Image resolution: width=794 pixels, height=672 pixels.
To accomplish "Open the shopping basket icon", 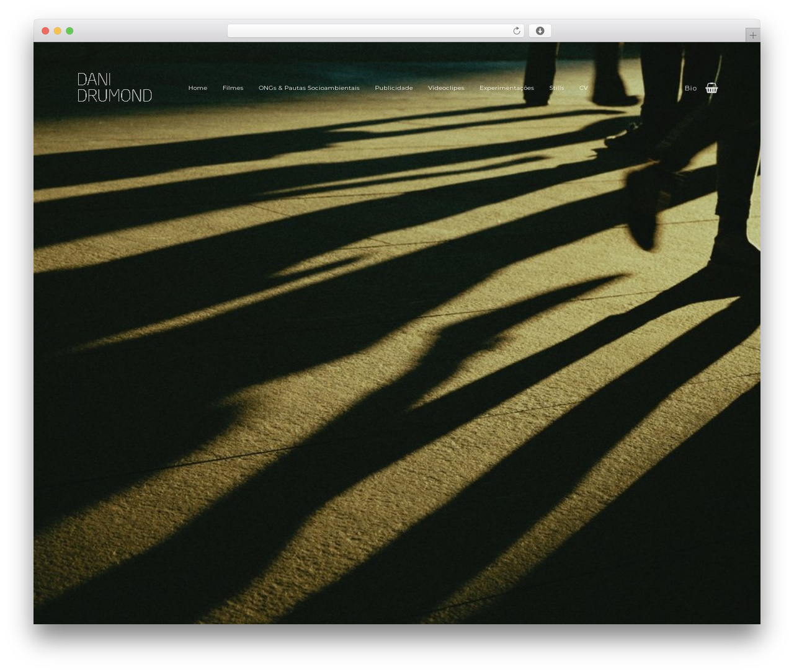I will coord(711,88).
